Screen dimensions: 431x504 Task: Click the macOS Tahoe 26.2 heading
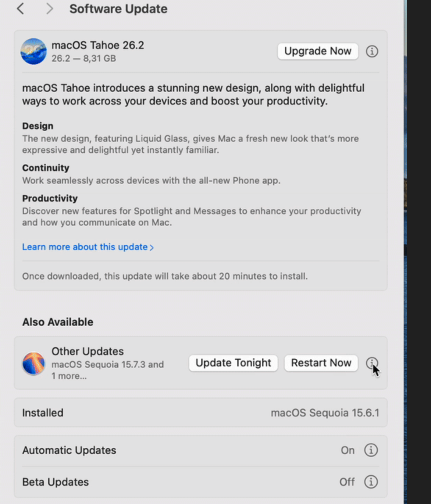point(98,45)
